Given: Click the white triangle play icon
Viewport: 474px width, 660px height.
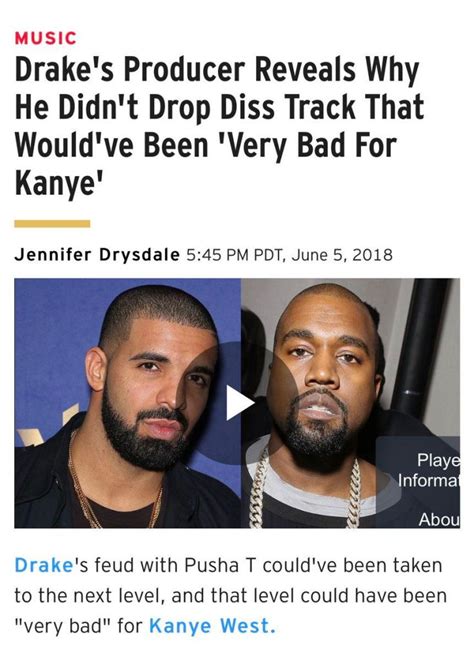Looking at the screenshot, I should click(x=240, y=403).
